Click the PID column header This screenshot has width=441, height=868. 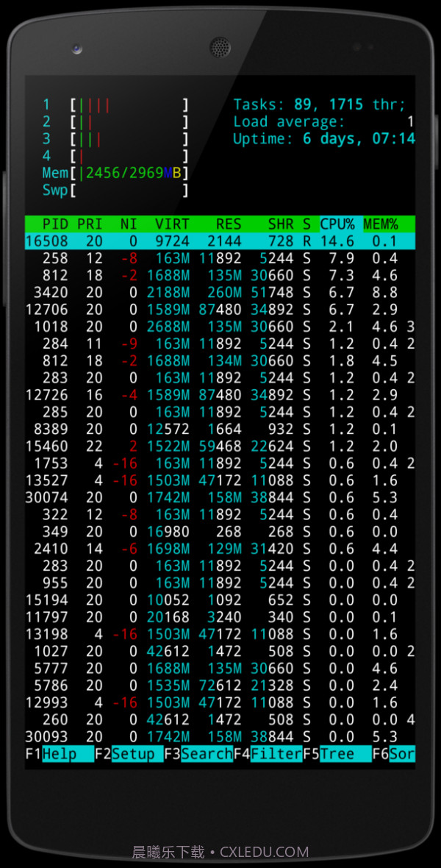click(55, 224)
